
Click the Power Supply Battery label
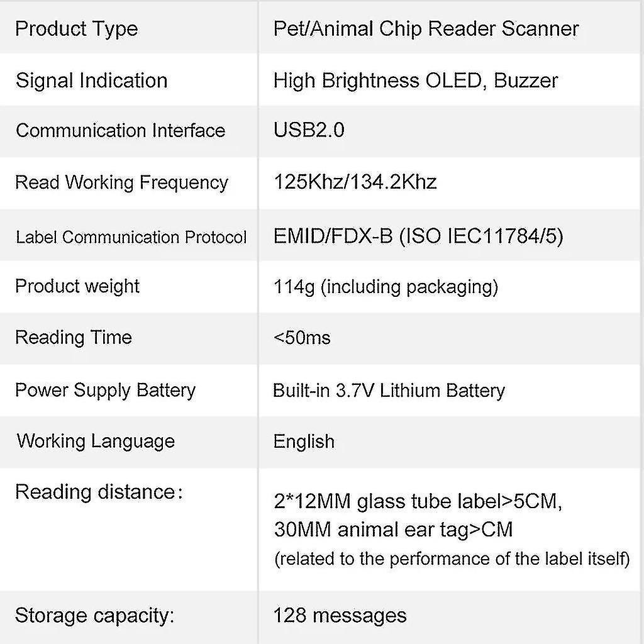click(105, 390)
